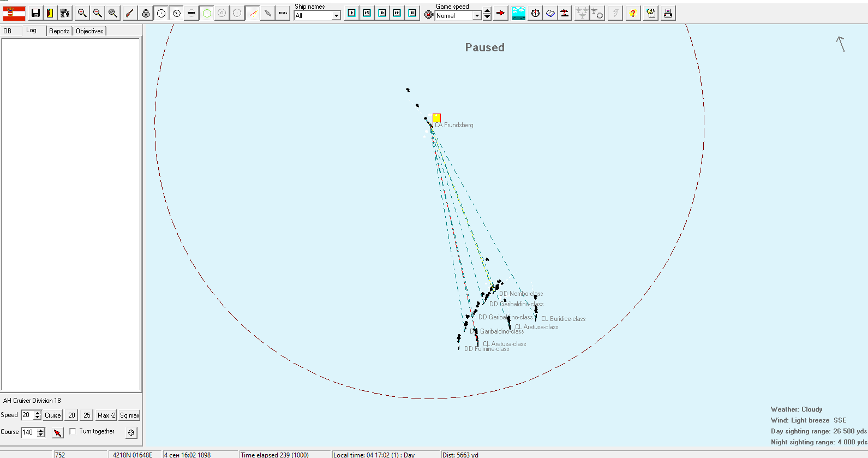Switch to the Log tab
This screenshot has width=868, height=458.
32,31
